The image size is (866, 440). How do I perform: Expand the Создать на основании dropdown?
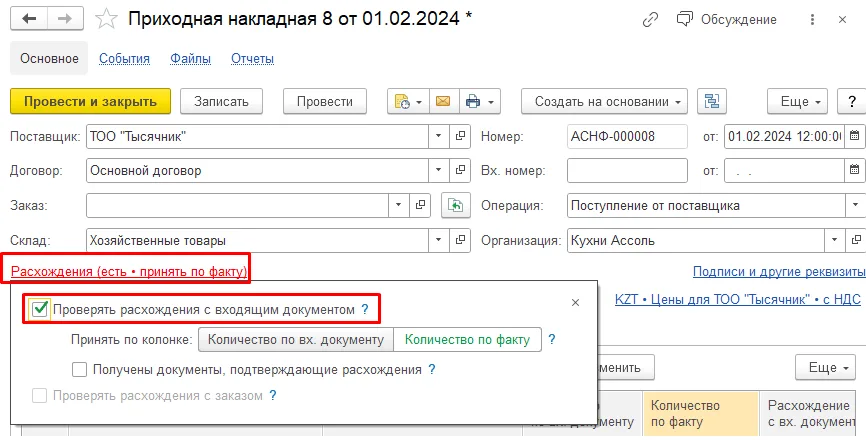(x=604, y=102)
